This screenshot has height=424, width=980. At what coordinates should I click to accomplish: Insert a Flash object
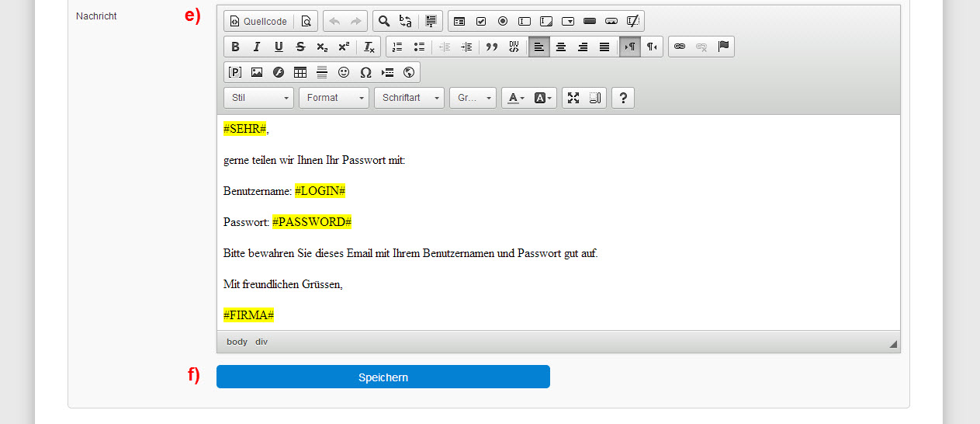click(x=279, y=72)
